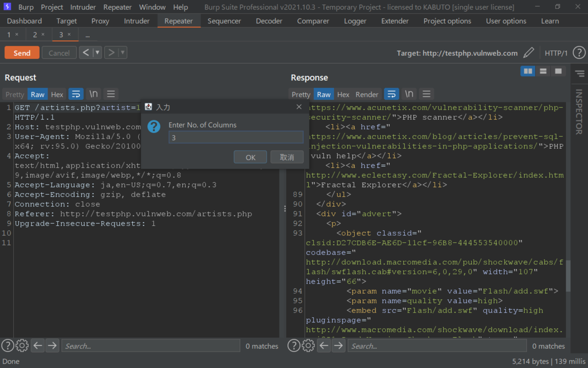The image size is (588, 368).
Task: Select Repeater request tab 1
Action: 9,35
